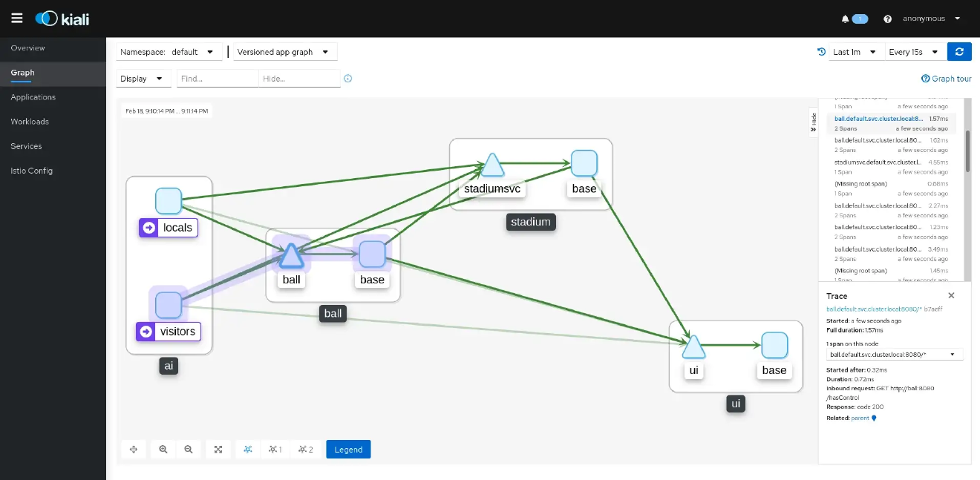Screen dimensions: 980x480
Task: Switch to graph layout 1
Action: coord(275,449)
